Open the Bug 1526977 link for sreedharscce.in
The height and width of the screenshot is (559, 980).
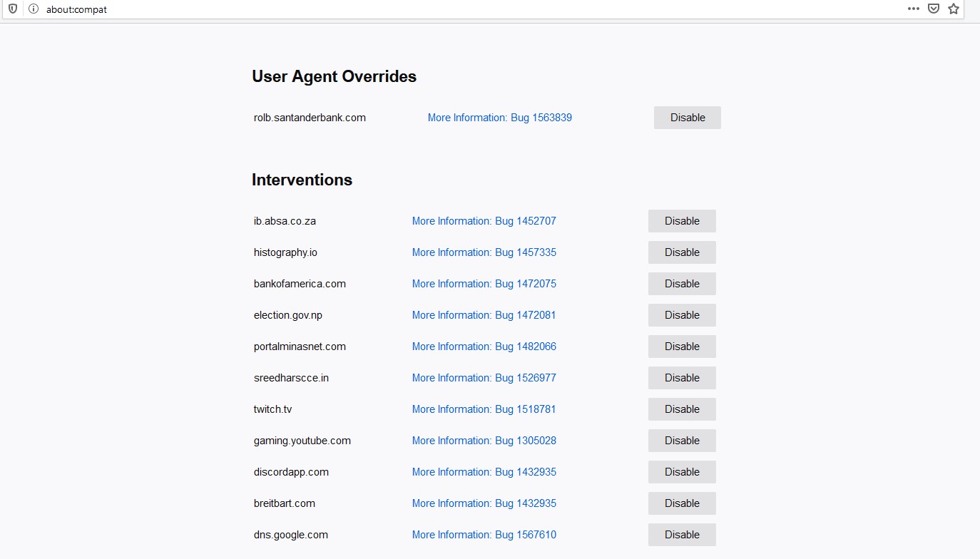point(484,378)
